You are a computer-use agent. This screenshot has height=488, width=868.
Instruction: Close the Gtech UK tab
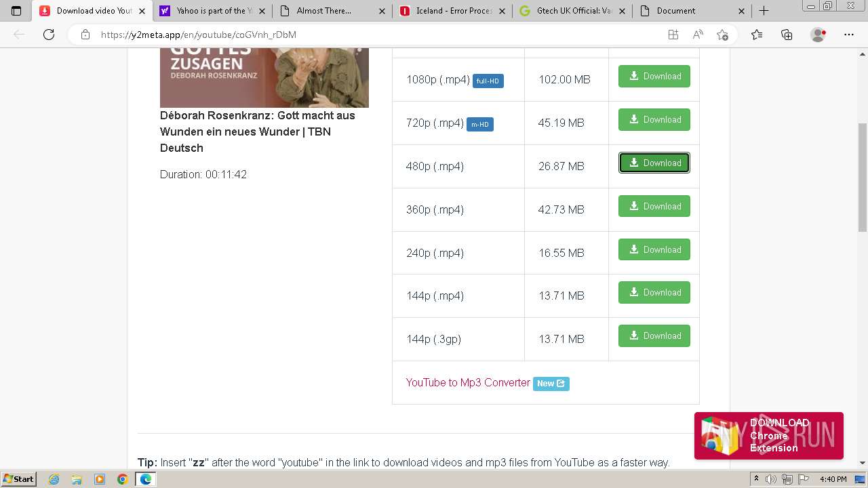coord(621,11)
